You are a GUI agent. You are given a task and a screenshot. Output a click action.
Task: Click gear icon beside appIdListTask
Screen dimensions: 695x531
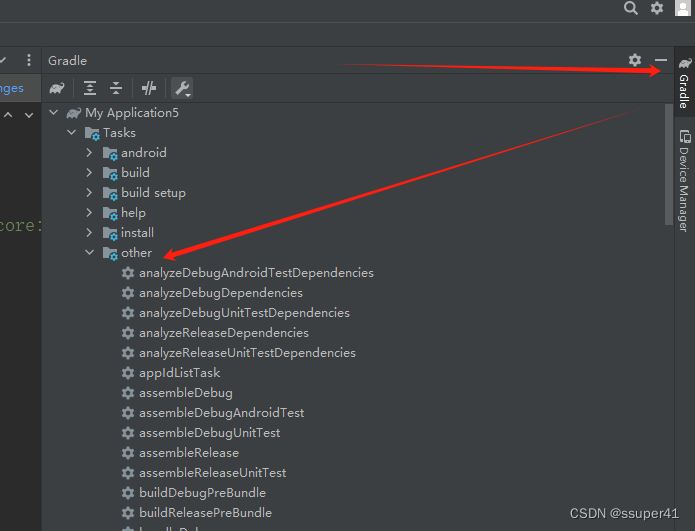128,373
